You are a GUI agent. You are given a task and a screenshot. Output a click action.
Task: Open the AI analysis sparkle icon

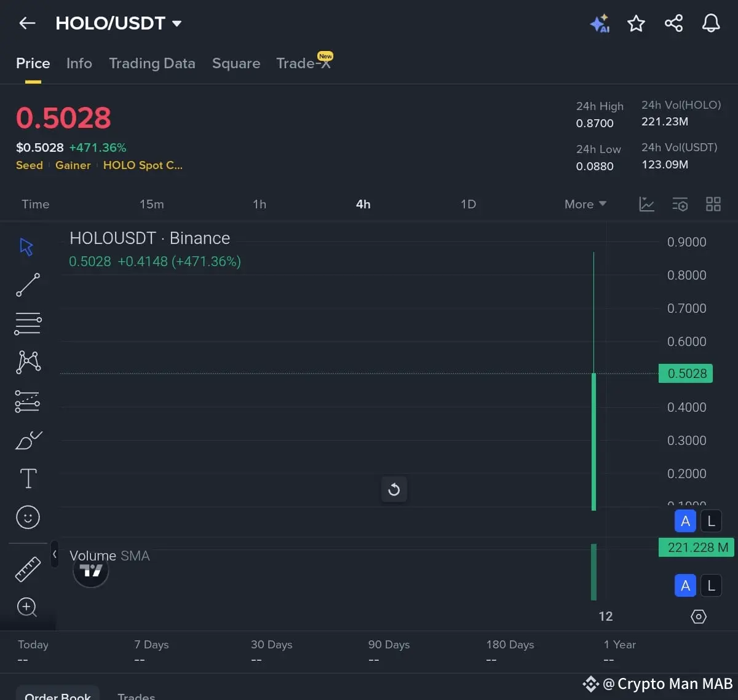(x=600, y=23)
